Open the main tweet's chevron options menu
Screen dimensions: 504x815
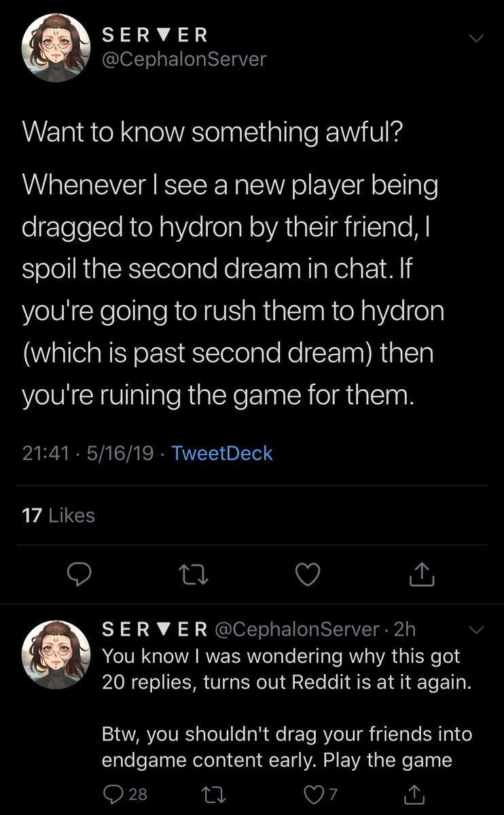point(477,39)
